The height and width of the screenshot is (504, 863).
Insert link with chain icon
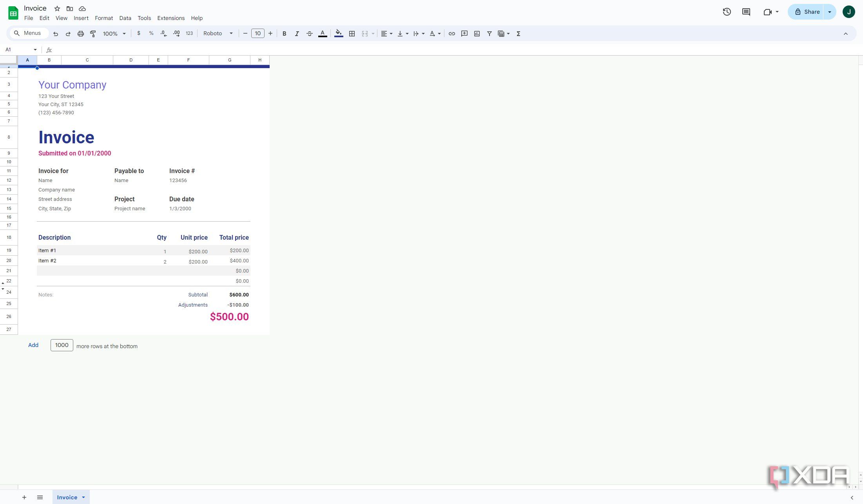pos(451,34)
